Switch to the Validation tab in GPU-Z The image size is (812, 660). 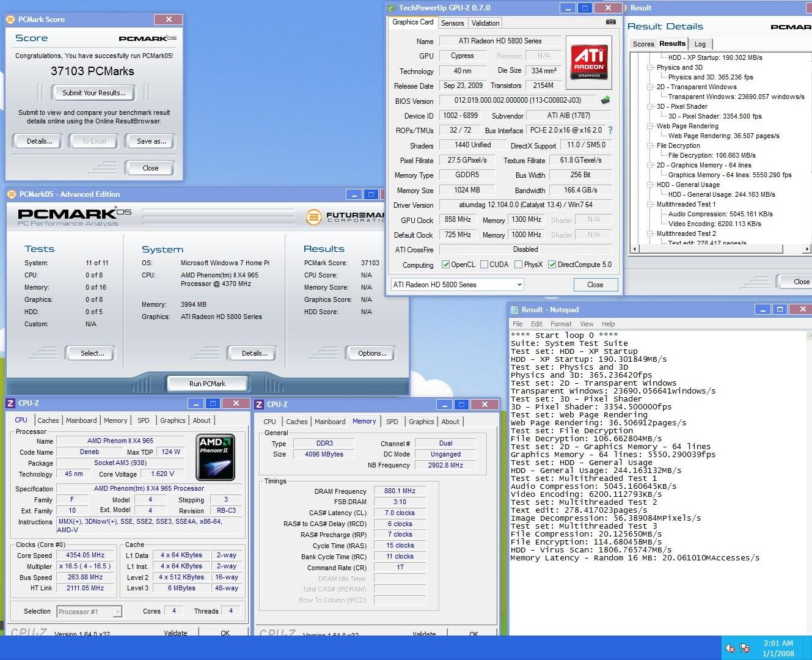pos(485,23)
